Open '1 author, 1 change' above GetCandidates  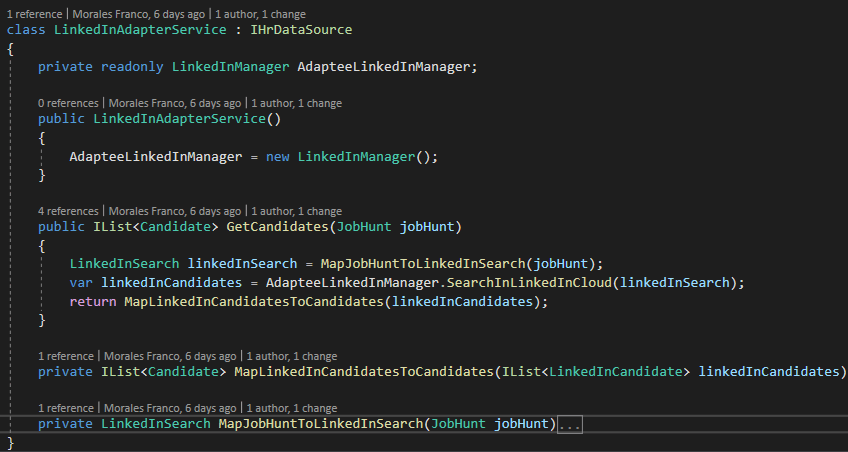(x=296, y=211)
